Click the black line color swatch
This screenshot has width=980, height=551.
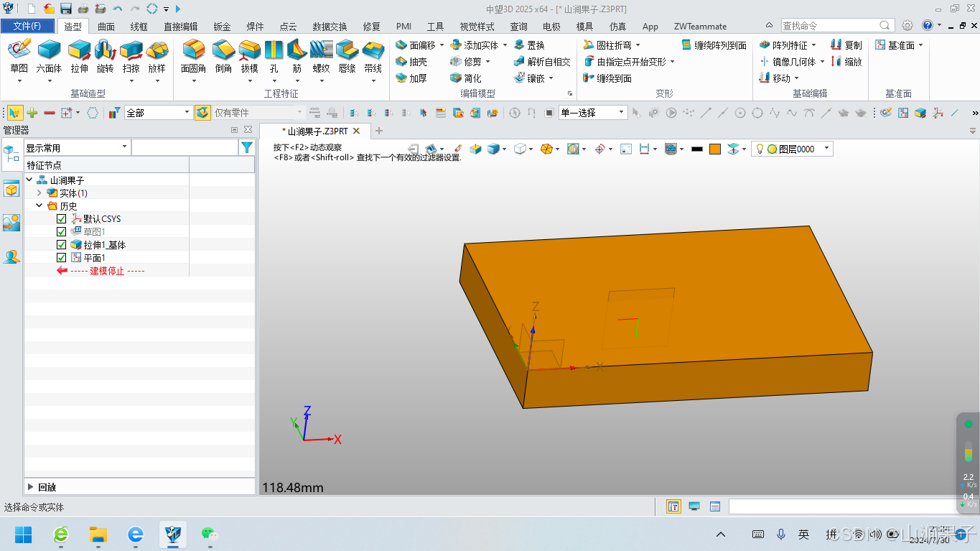[x=696, y=149]
